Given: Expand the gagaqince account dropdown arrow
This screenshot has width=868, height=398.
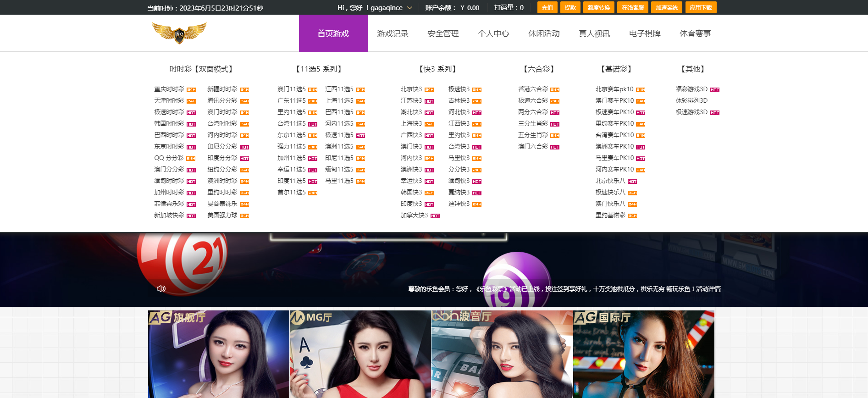Looking at the screenshot, I should [410, 8].
